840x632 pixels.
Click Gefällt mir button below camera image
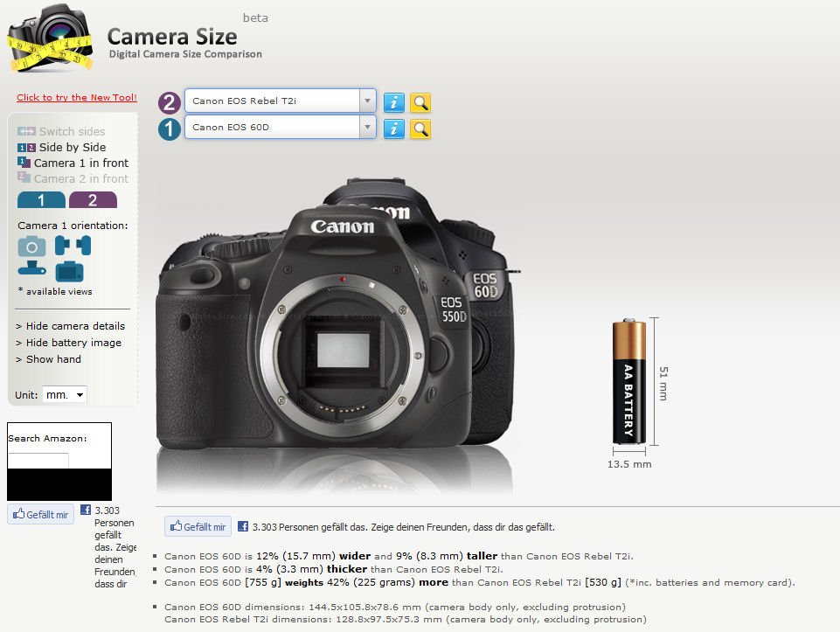coord(198,526)
